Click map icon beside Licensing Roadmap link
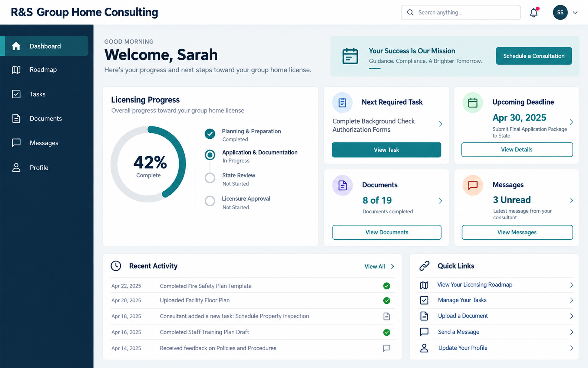Screen dimensions: 588x368 424,285
